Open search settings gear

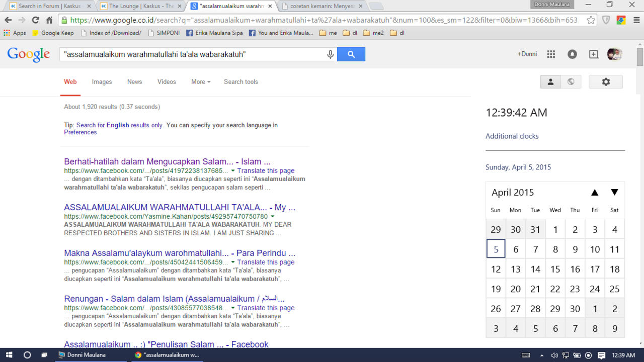(606, 82)
